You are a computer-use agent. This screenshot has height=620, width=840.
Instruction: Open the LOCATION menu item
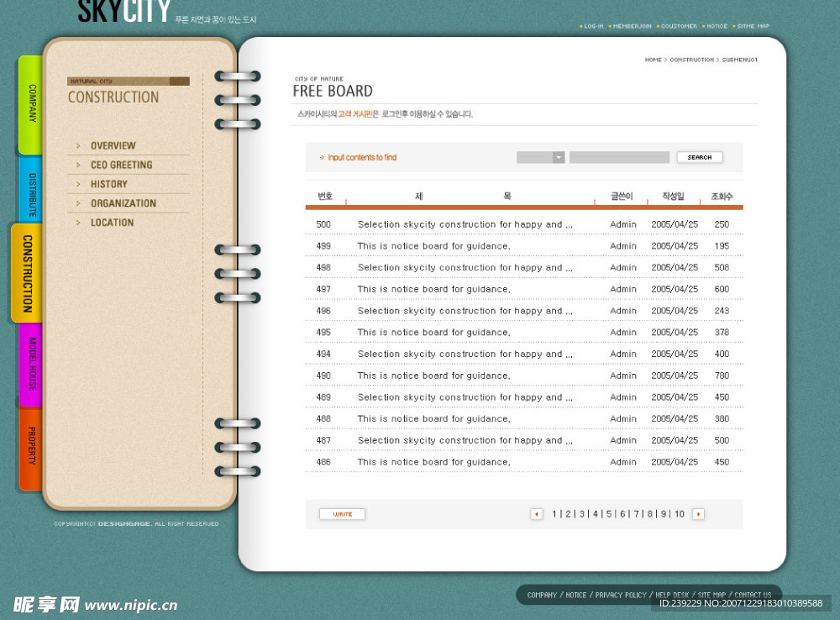[112, 223]
